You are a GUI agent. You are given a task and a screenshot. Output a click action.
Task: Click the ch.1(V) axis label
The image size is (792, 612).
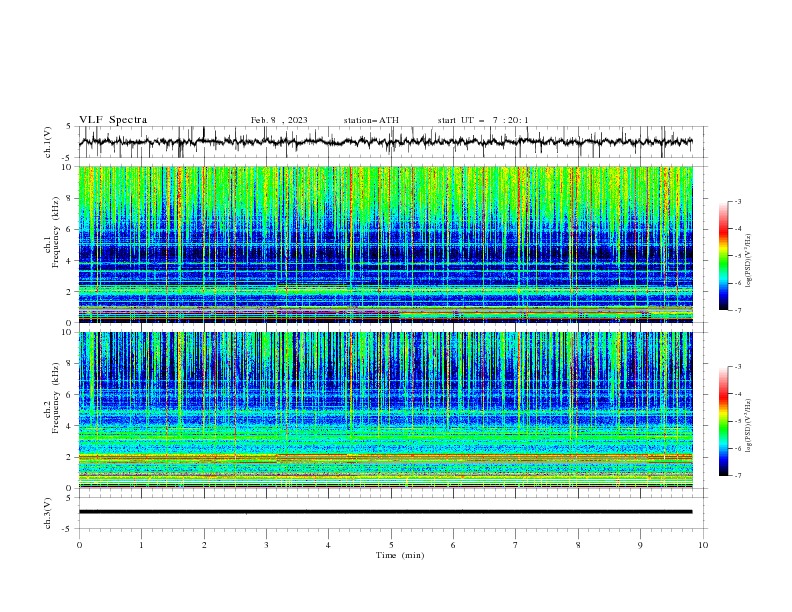pos(48,142)
